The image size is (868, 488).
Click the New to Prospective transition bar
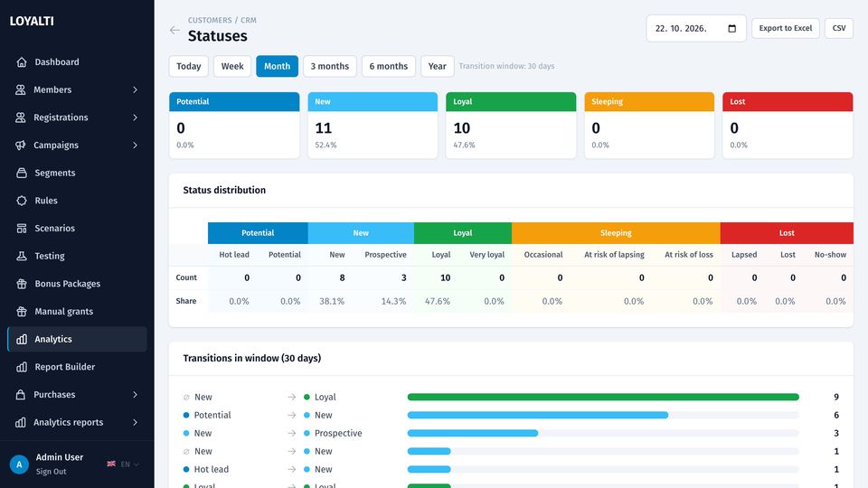(473, 433)
